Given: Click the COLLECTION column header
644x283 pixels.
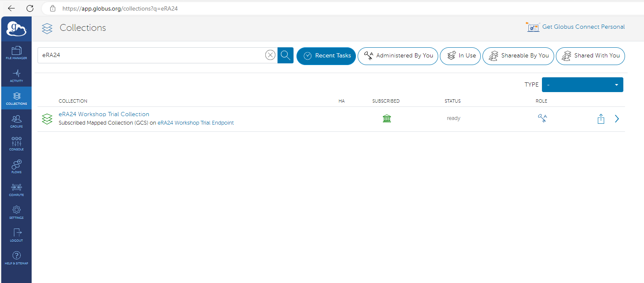Looking at the screenshot, I should tap(73, 101).
